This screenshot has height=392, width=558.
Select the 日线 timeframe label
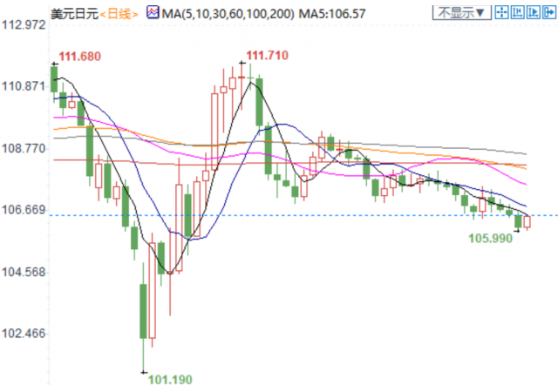pos(119,14)
